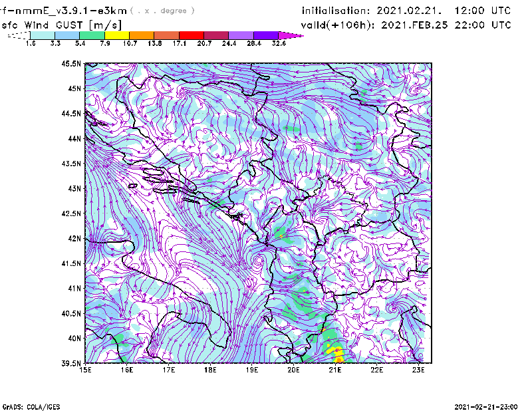Click the legend value '32.6'
The image size is (532, 411).
click(279, 43)
